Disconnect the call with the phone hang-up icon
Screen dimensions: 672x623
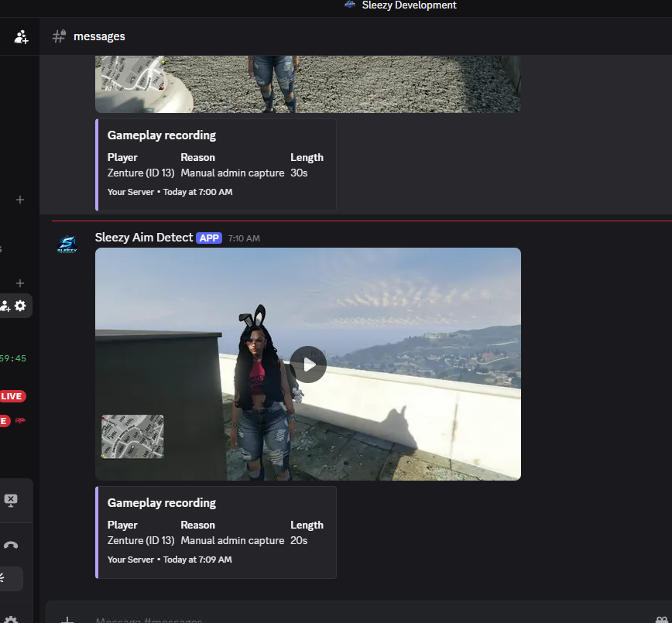(11, 545)
